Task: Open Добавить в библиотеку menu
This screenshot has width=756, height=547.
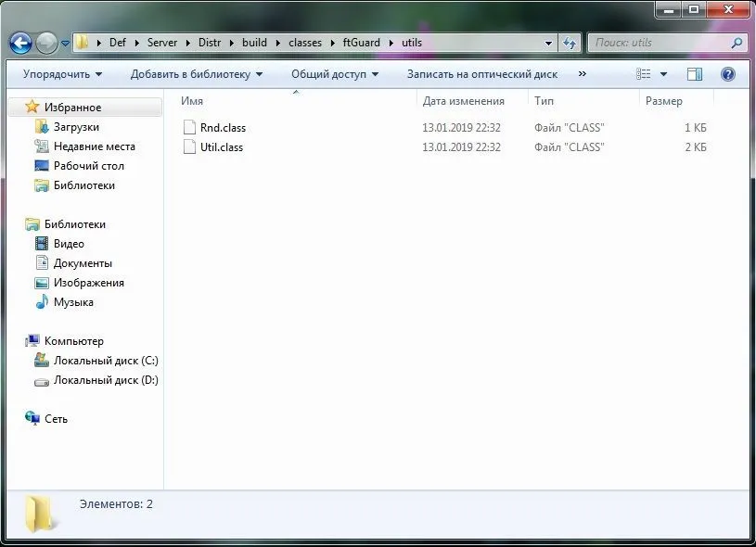Action: (x=197, y=74)
